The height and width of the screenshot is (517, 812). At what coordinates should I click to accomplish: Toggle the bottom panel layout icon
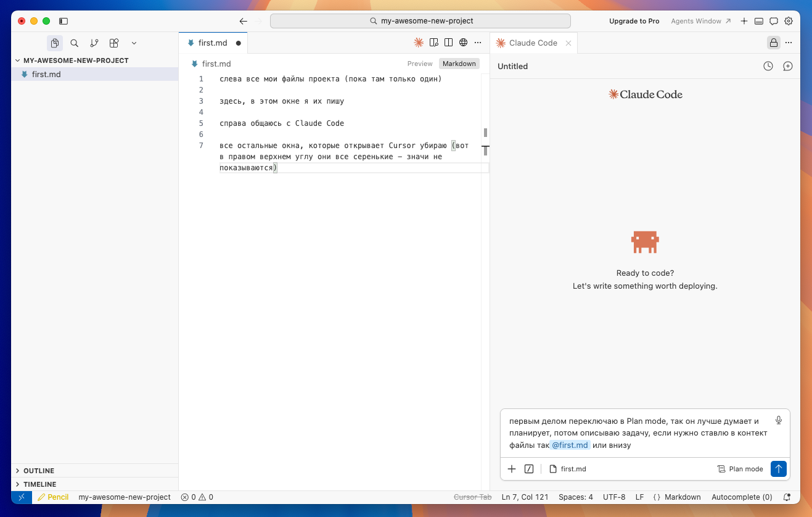coord(759,21)
